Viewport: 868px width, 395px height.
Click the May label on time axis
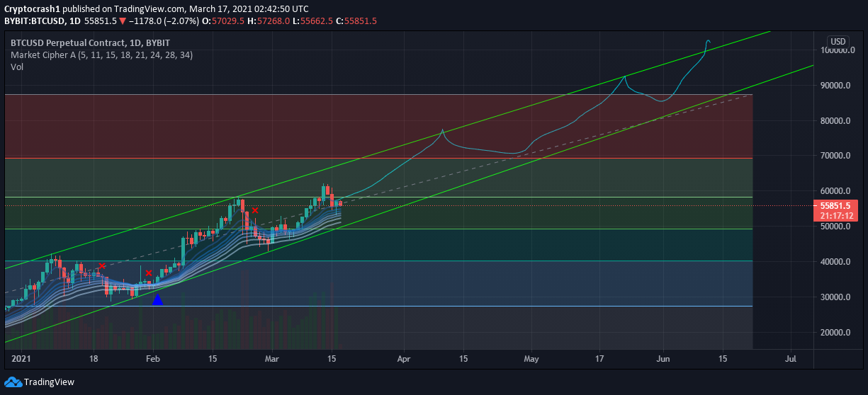(x=531, y=359)
